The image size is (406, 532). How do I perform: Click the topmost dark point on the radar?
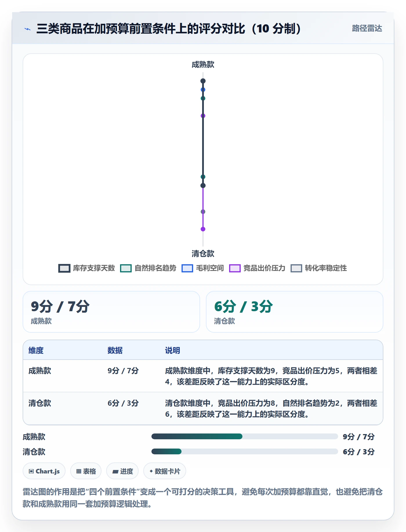pyautogui.click(x=203, y=81)
